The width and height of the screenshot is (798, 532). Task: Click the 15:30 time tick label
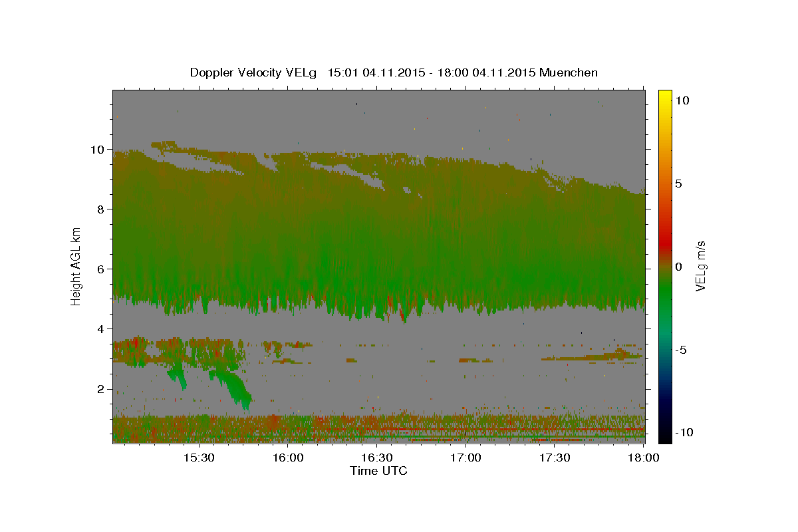click(199, 458)
